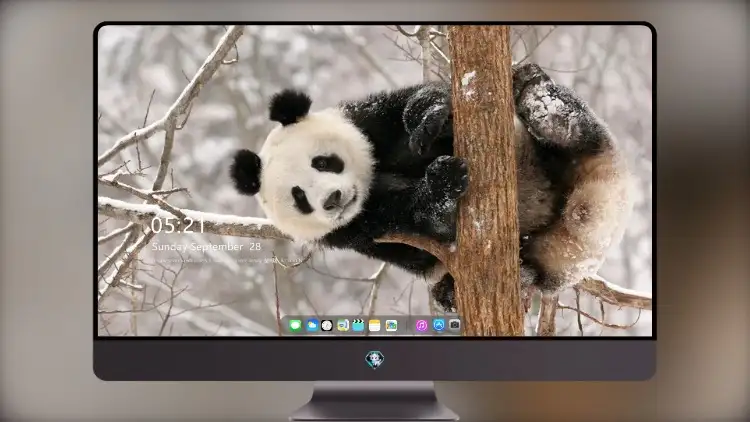Click the logo badge on monitor chin
750x422 pixels.
(375, 359)
